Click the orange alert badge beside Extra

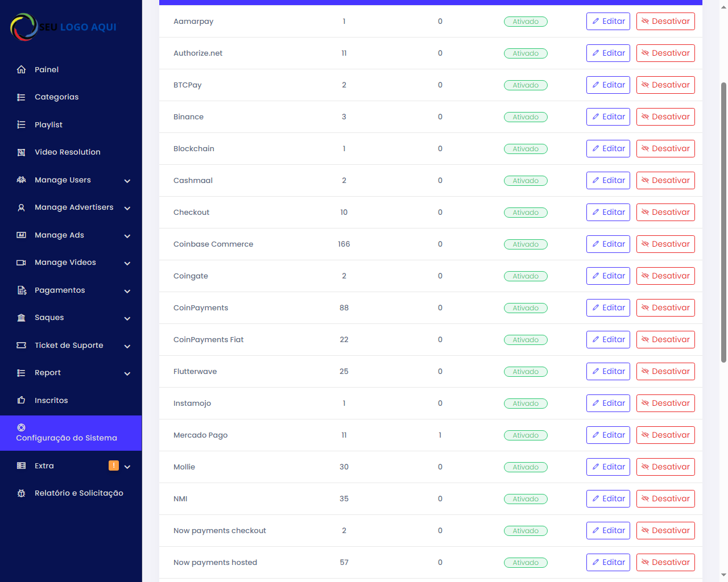114,465
